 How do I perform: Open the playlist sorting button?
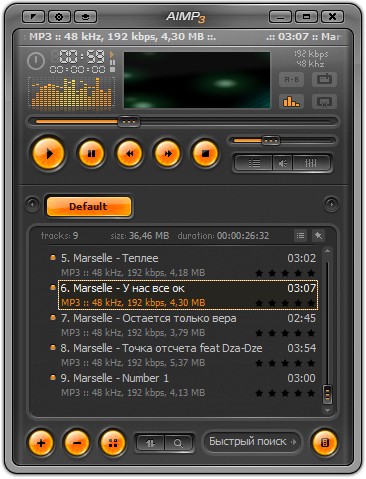click(150, 443)
